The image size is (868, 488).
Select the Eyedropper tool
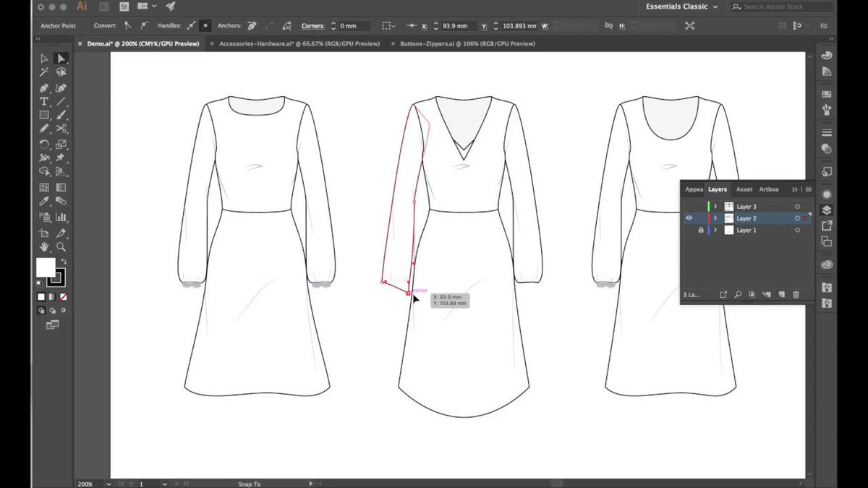click(44, 202)
